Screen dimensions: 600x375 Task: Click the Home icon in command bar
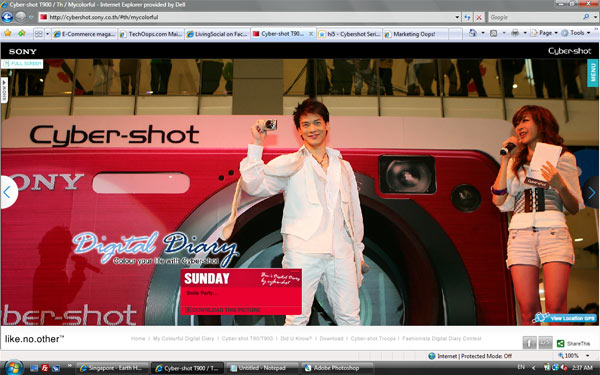[473, 33]
